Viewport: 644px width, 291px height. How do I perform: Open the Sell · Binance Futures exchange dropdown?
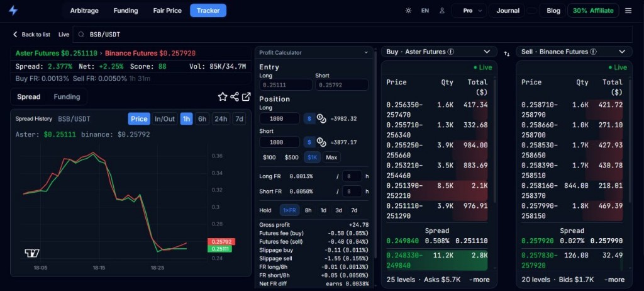[574, 52]
